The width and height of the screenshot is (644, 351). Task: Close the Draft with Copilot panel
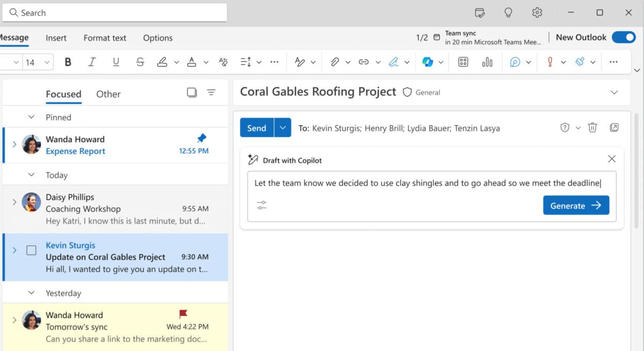612,159
